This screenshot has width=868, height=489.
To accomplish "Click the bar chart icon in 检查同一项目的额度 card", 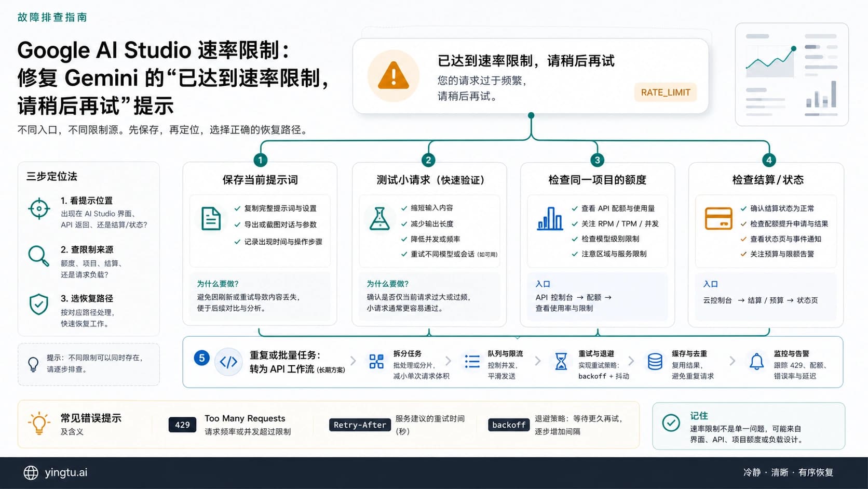I will pos(550,218).
